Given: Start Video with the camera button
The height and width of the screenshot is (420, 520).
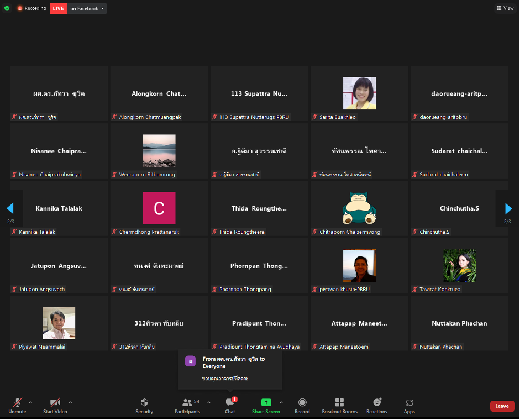Looking at the screenshot, I should (55, 405).
